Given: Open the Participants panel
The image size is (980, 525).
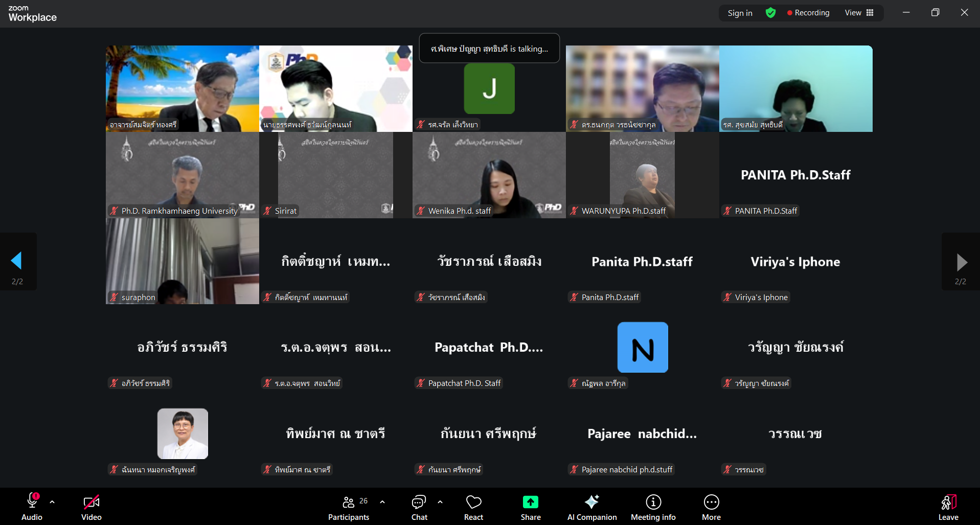Looking at the screenshot, I should click(x=349, y=508).
